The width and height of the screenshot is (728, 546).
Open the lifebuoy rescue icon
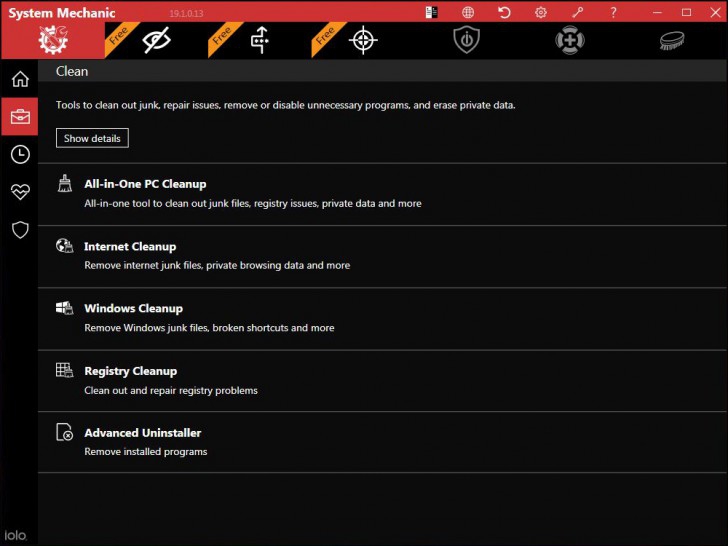pos(570,40)
